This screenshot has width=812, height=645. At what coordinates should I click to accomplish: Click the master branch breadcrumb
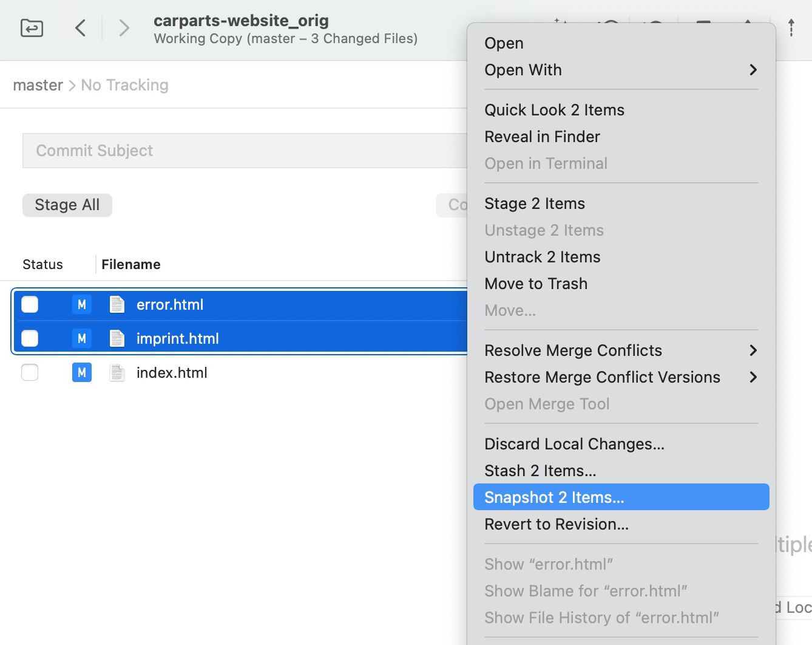point(38,85)
